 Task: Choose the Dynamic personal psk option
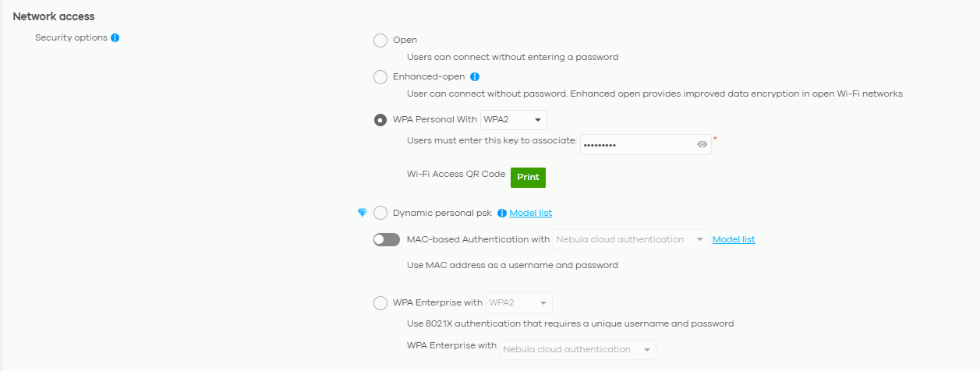380,213
